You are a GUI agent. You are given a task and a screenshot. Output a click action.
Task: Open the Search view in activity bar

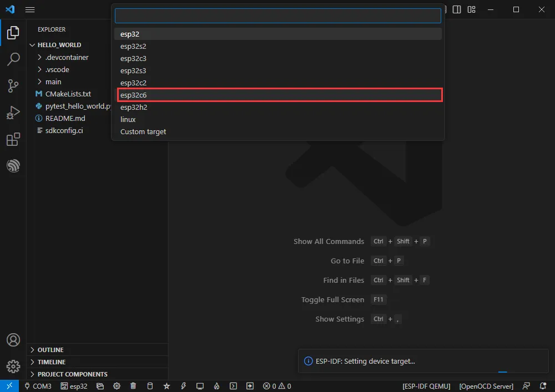pyautogui.click(x=13, y=59)
